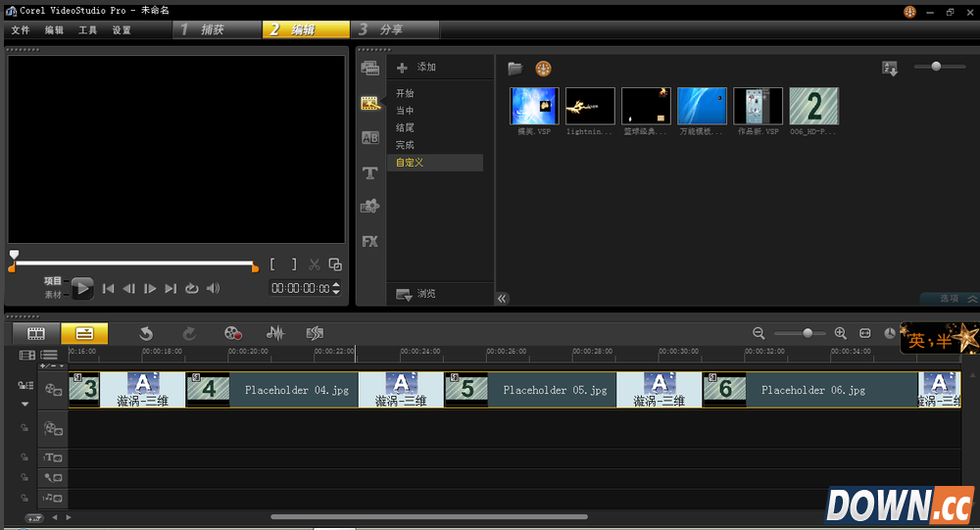Select the 开始 category in list
Screen dimensions: 980x530
tap(405, 93)
